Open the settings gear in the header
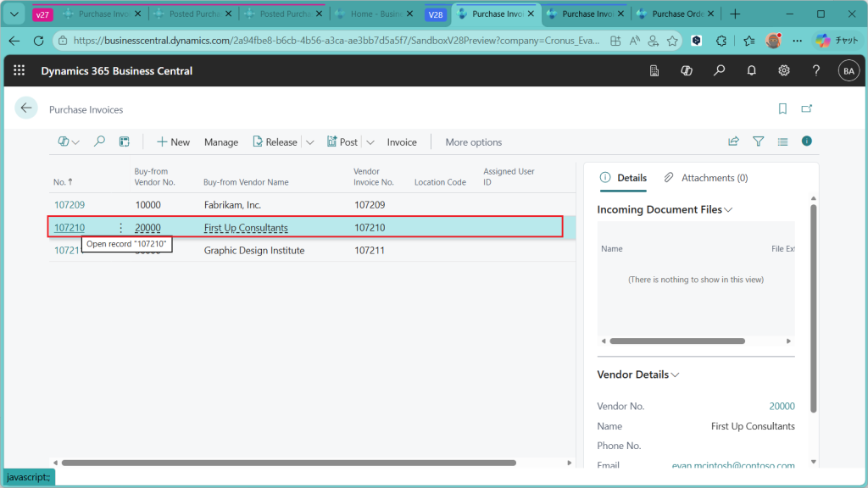The width and height of the screenshot is (868, 488). (784, 71)
